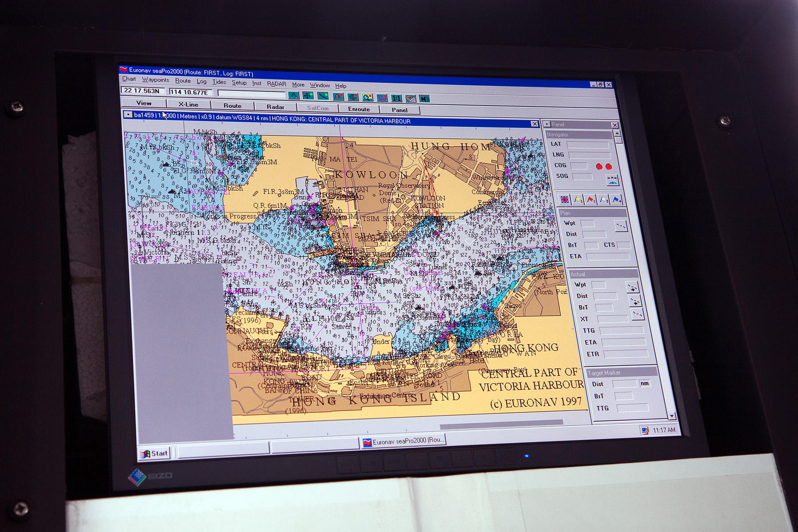This screenshot has height=532, width=798.
Task: Click the Route button below toolbar
Action: click(232, 106)
